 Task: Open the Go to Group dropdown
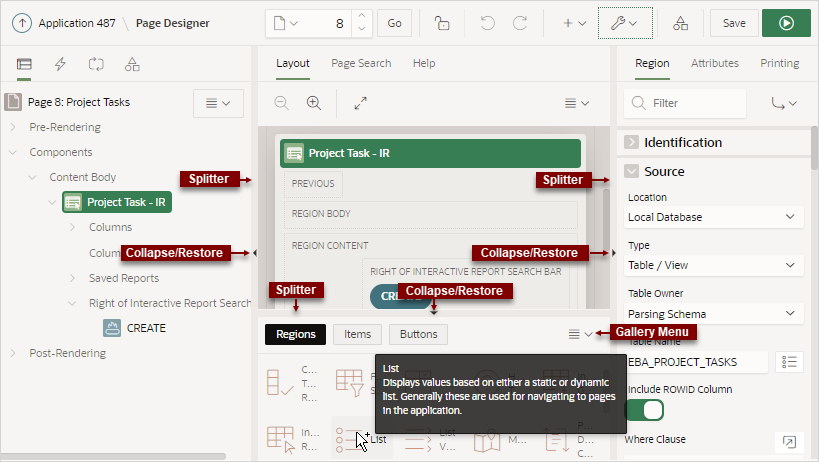click(783, 103)
